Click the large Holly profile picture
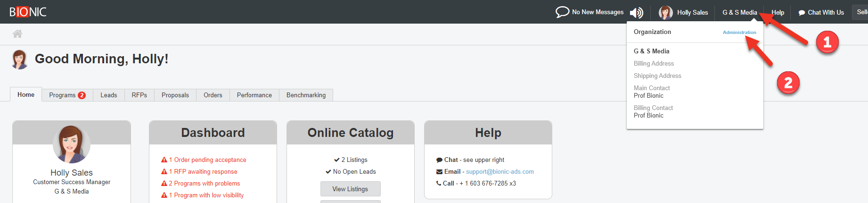This screenshot has height=203, width=868. pos(71,144)
